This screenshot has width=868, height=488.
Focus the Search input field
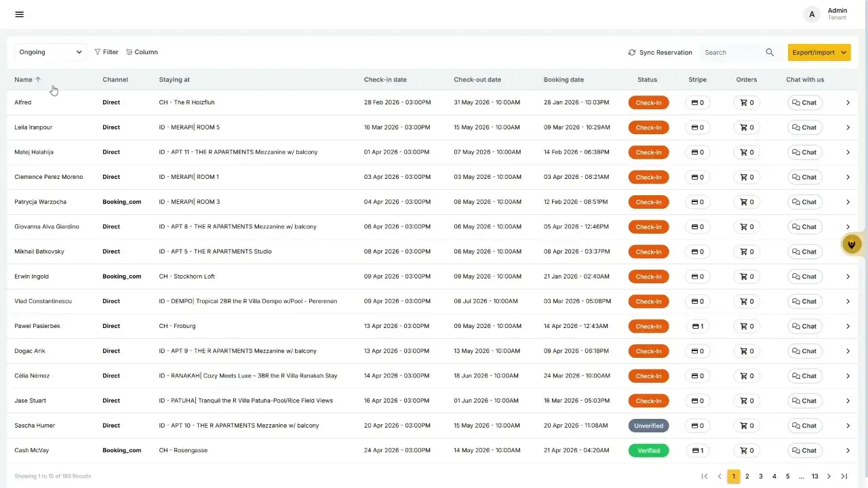732,52
